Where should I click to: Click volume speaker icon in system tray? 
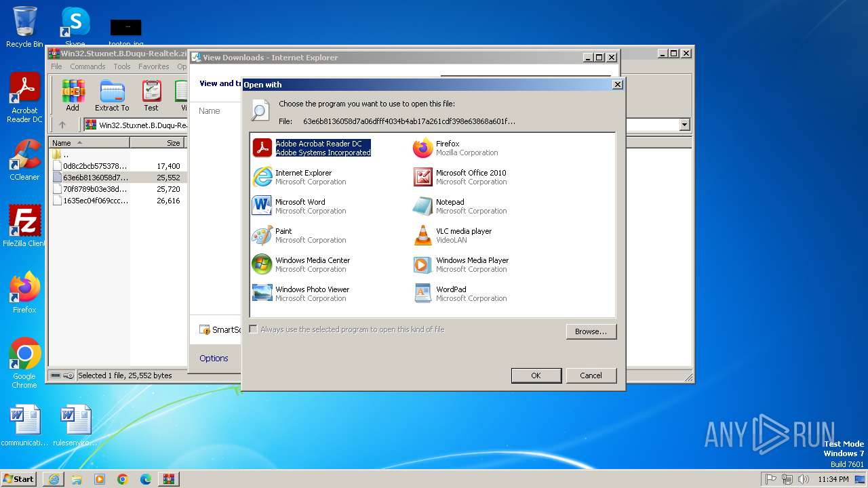coord(804,479)
